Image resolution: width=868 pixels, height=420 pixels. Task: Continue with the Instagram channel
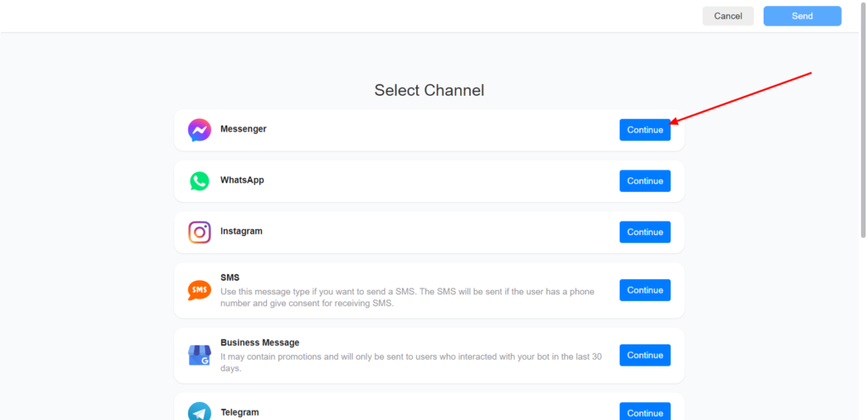pyautogui.click(x=645, y=232)
